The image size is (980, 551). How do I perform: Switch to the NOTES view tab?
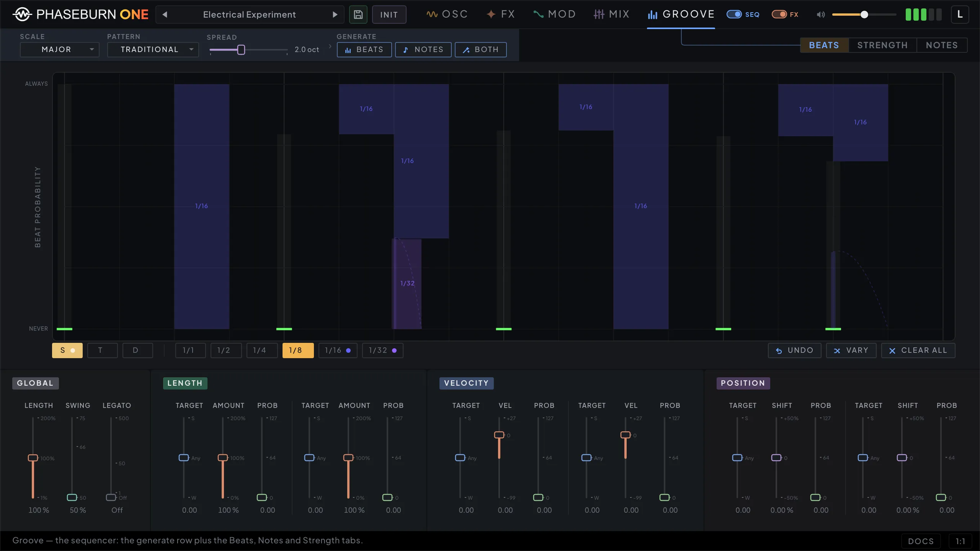coord(942,45)
